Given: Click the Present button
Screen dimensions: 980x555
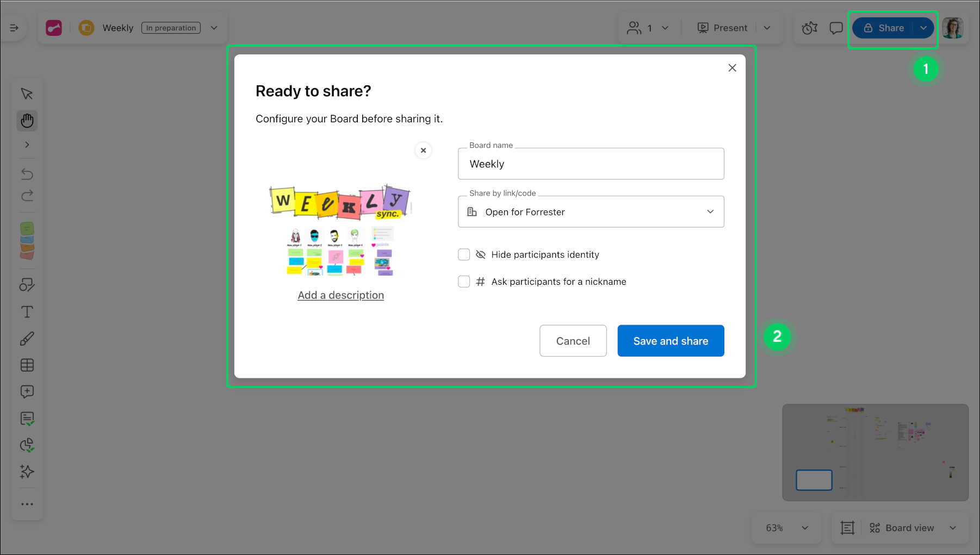Looking at the screenshot, I should coord(722,28).
